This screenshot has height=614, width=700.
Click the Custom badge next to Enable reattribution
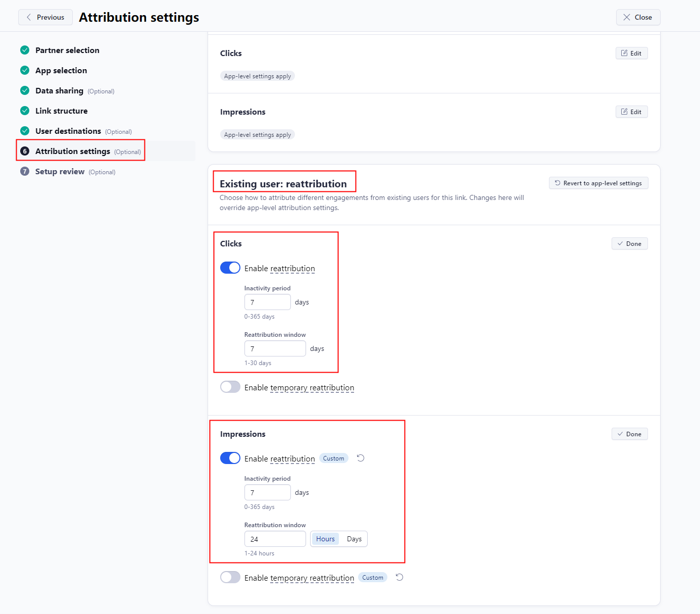[x=333, y=458]
